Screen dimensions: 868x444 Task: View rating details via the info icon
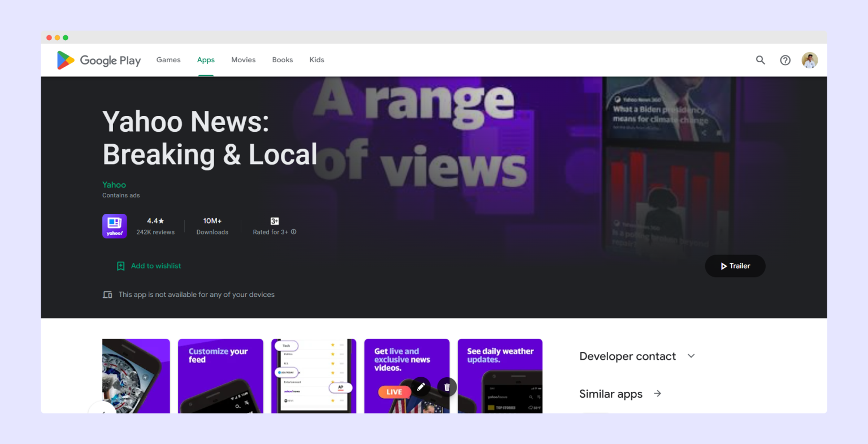[x=293, y=231]
